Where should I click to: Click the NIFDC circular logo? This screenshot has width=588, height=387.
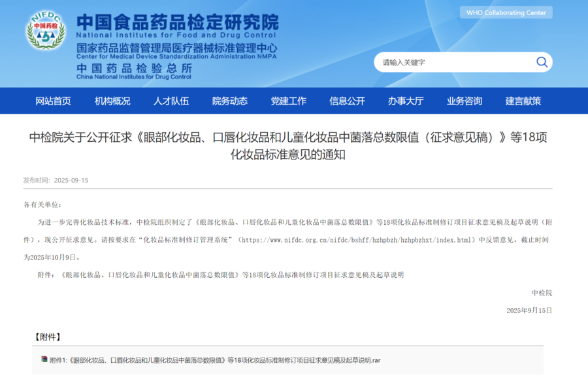[46, 33]
